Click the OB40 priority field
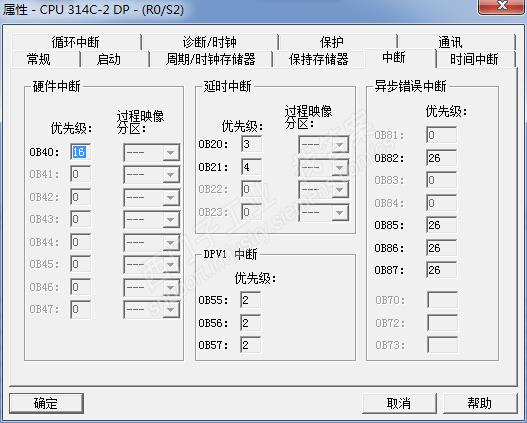The width and height of the screenshot is (527, 423). tap(81, 152)
